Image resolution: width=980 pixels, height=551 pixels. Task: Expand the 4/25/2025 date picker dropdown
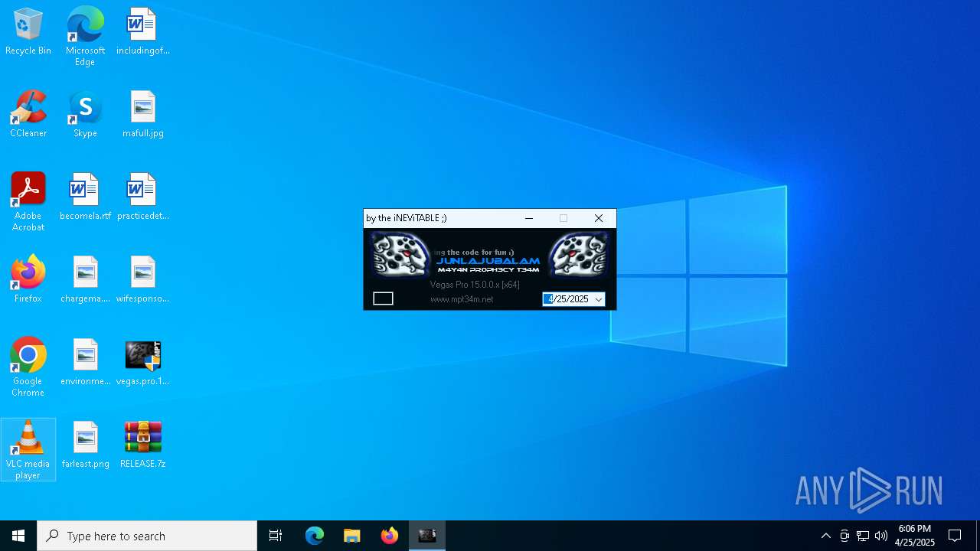pos(599,299)
